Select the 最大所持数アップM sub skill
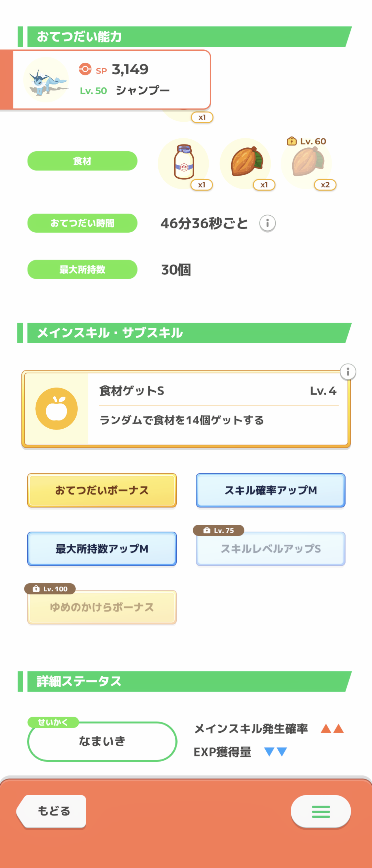 (x=102, y=549)
